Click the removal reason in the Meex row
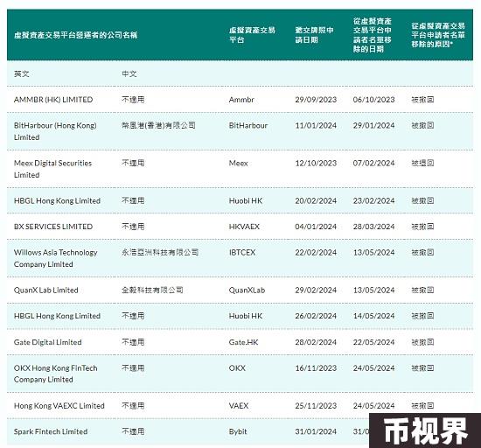 click(x=422, y=164)
